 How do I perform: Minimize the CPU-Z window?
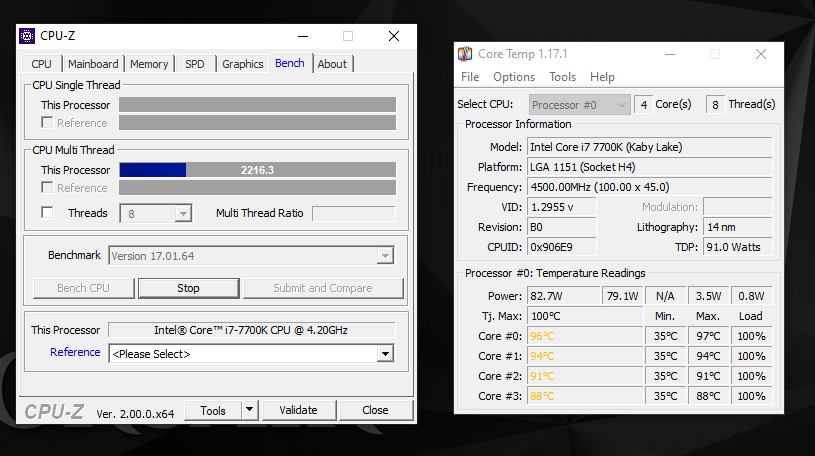[x=303, y=36]
